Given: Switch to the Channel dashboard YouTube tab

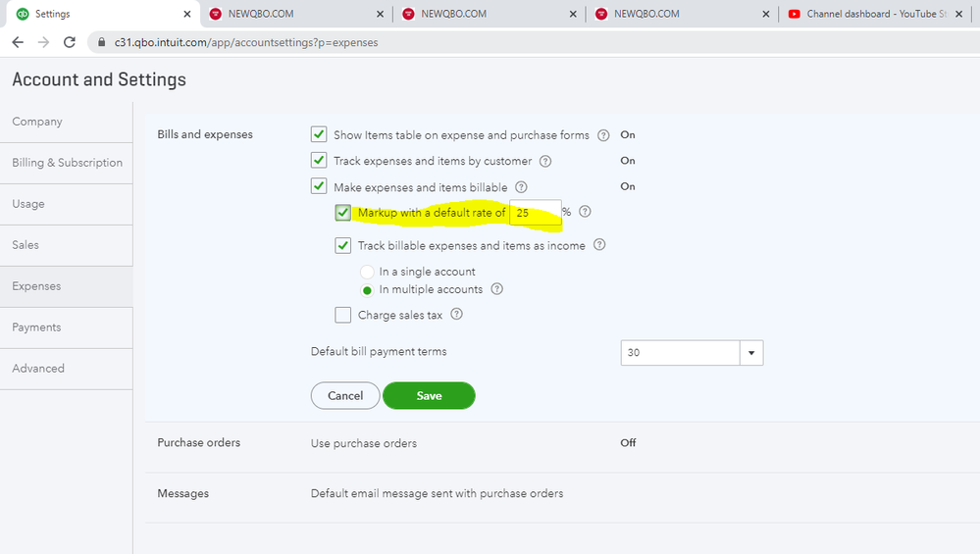Looking at the screenshot, I should pyautogui.click(x=875, y=14).
